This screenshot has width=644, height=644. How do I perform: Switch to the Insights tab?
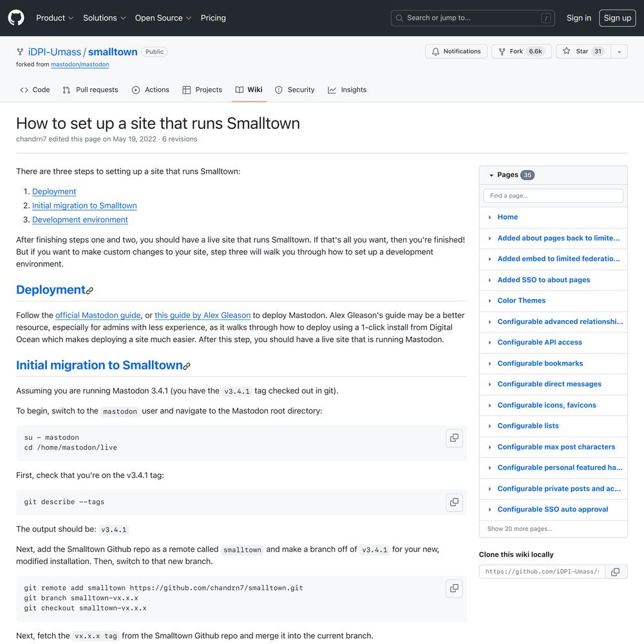coord(347,90)
